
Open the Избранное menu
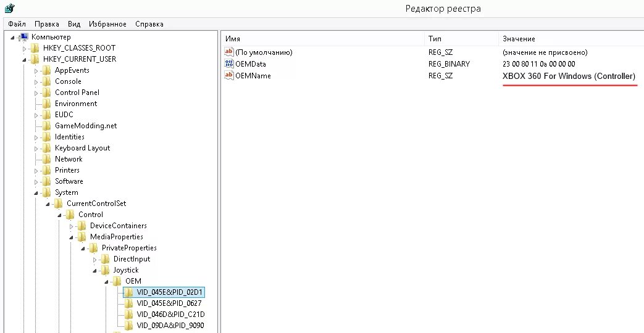107,24
